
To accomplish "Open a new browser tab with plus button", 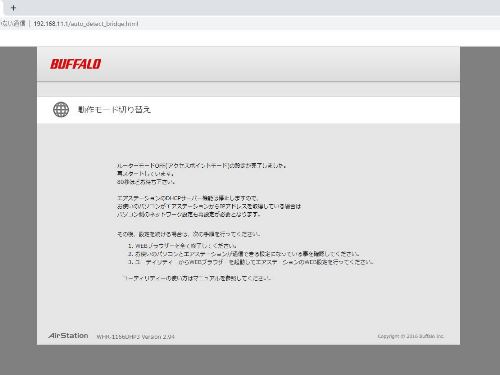I will pos(13,8).
